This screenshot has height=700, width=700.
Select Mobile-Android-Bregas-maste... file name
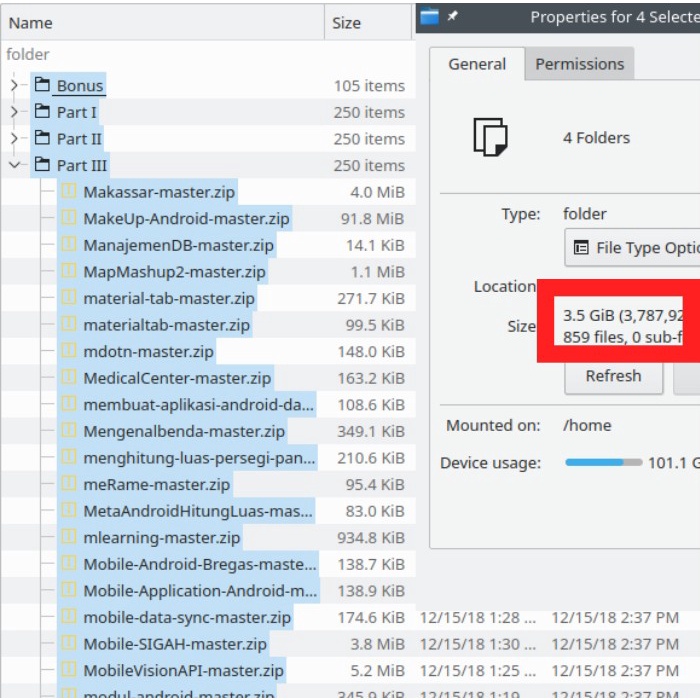[x=200, y=564]
